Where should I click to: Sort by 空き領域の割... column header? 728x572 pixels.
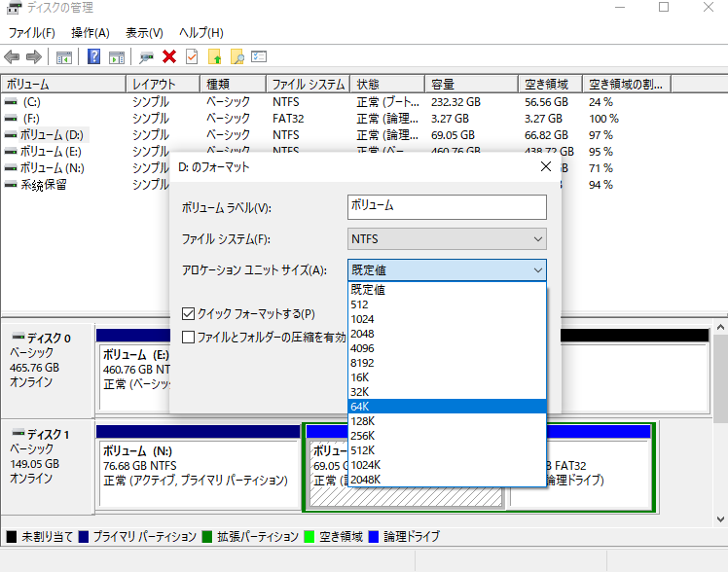point(627,85)
